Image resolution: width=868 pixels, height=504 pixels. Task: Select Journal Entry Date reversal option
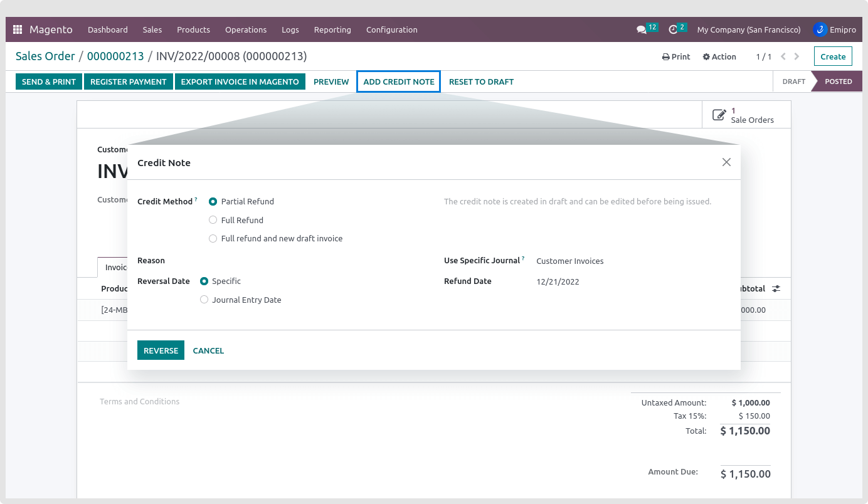pos(204,300)
